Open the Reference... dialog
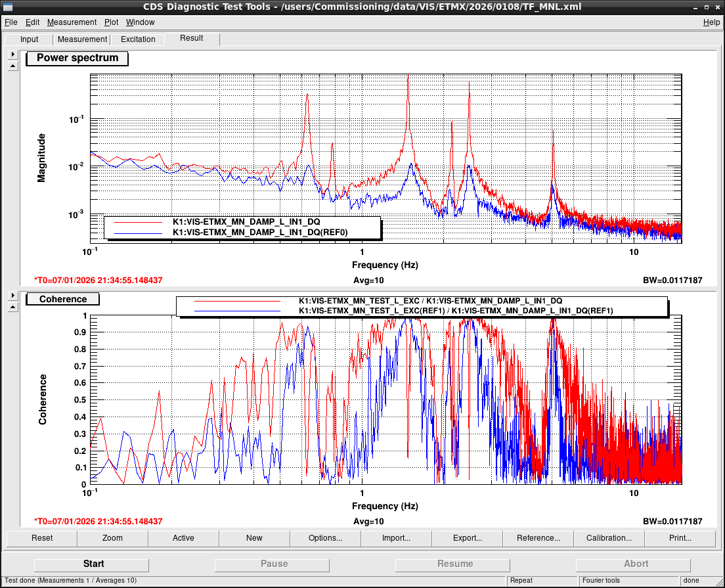 (538, 538)
